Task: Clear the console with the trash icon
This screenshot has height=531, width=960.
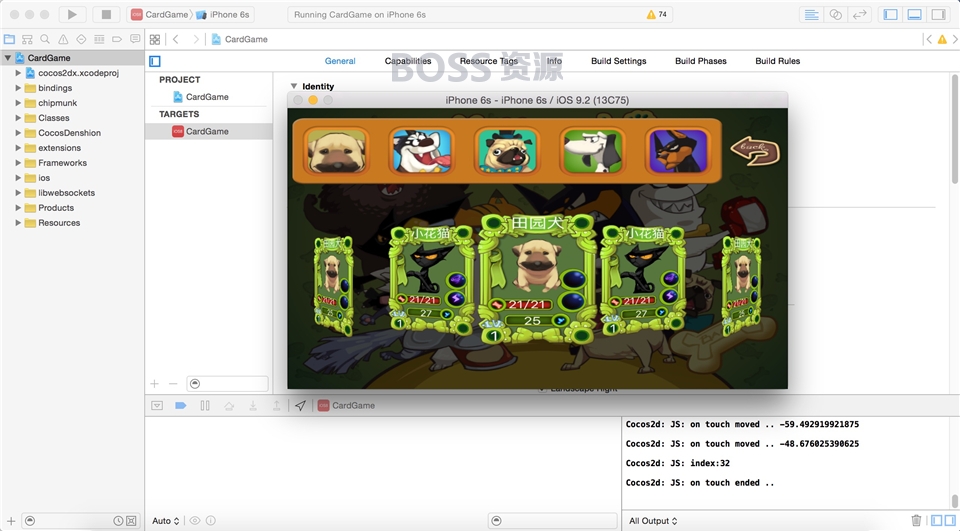Action: coord(916,521)
